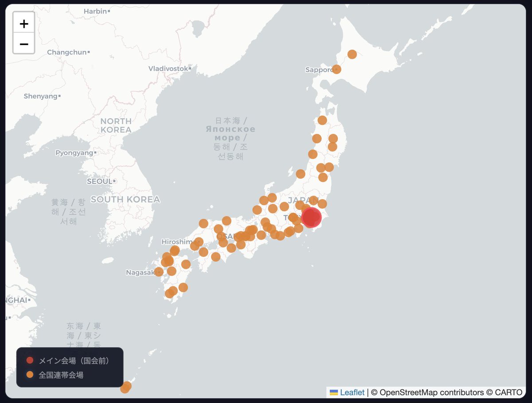Click the zoom out minus button
532x403 pixels.
click(23, 43)
